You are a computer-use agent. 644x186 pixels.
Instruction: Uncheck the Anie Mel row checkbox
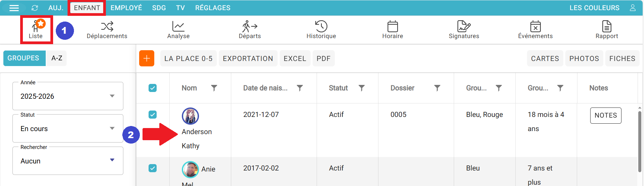click(x=153, y=168)
